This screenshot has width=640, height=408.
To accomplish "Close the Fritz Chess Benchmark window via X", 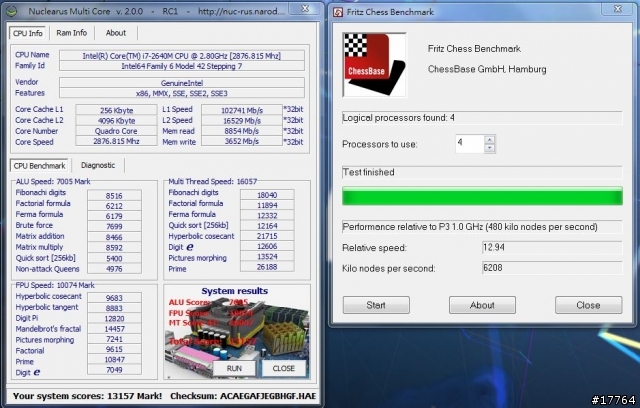I will [618, 9].
